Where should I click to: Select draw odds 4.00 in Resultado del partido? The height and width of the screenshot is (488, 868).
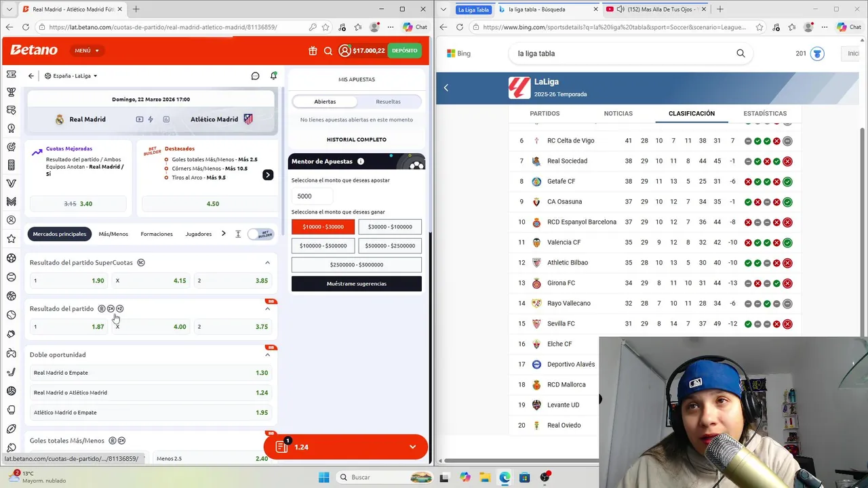click(151, 327)
